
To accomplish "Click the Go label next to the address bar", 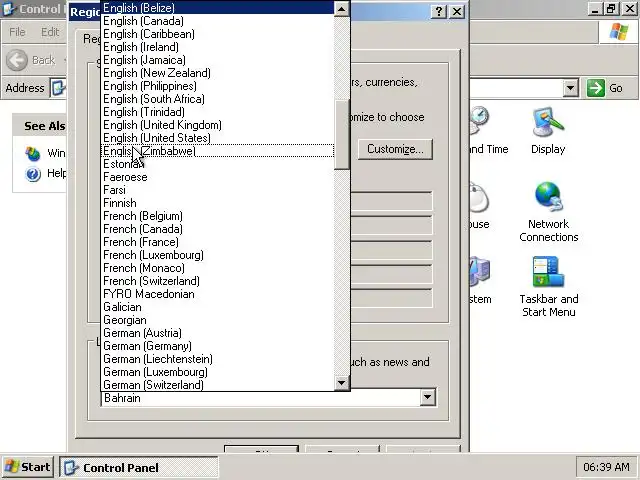I will click(x=616, y=88).
